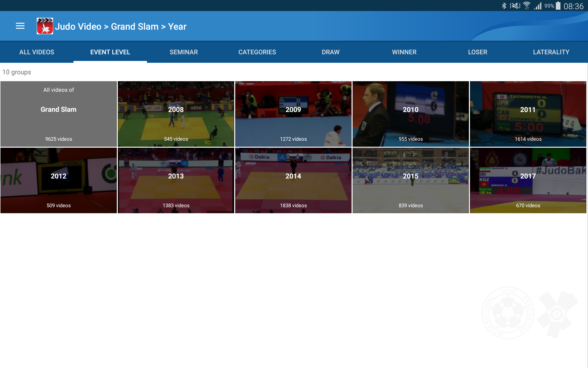Select the WINNER tab
This screenshot has width=588, height=368.
point(404,52)
